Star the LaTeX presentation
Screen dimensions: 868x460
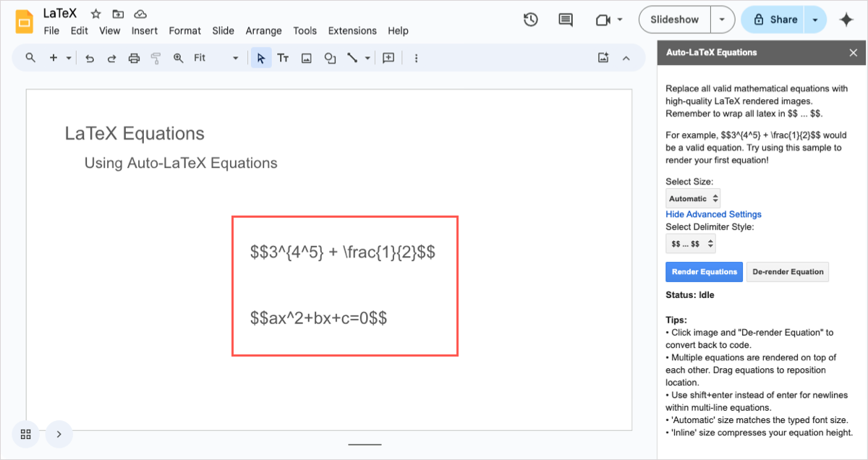click(95, 14)
